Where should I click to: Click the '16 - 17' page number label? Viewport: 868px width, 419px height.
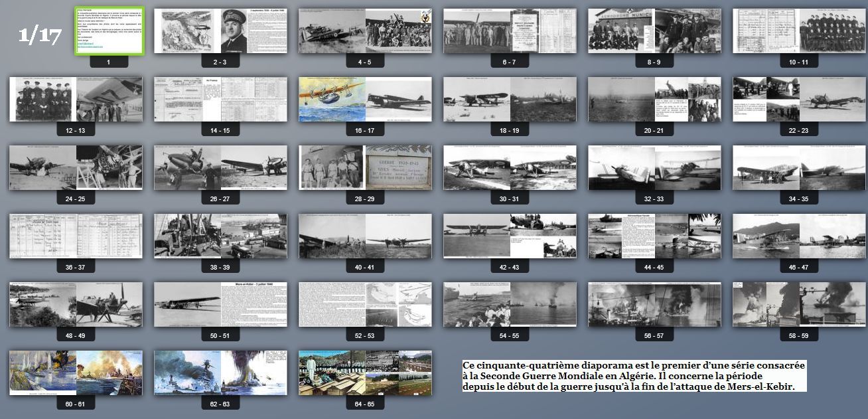[x=365, y=130]
